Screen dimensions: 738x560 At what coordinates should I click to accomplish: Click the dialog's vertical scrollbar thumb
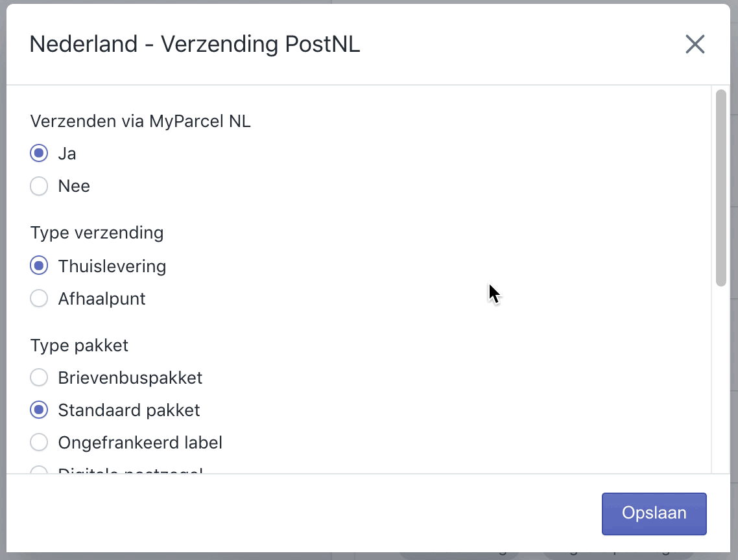click(720, 188)
